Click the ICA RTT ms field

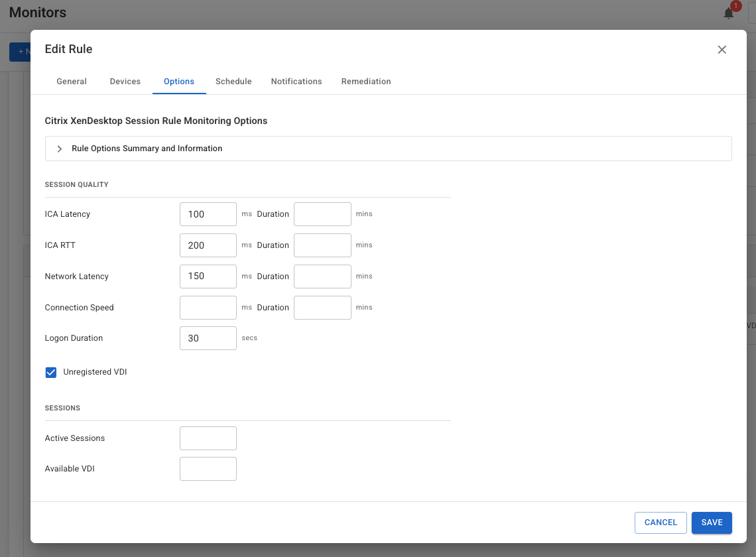[208, 245]
